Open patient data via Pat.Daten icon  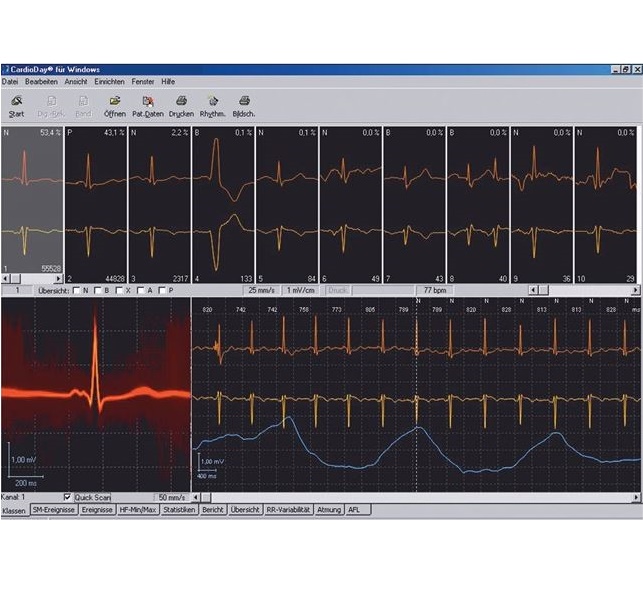click(148, 106)
